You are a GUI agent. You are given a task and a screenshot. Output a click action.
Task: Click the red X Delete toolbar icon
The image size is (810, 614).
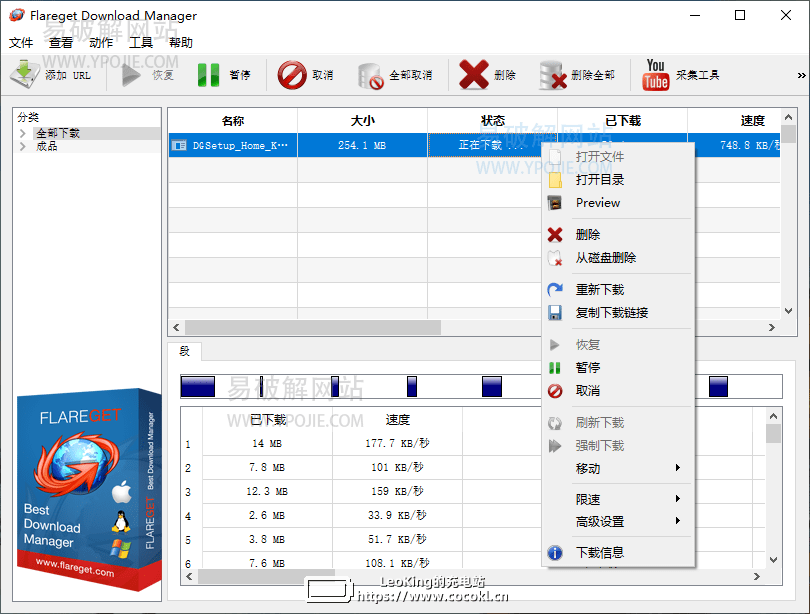click(473, 75)
